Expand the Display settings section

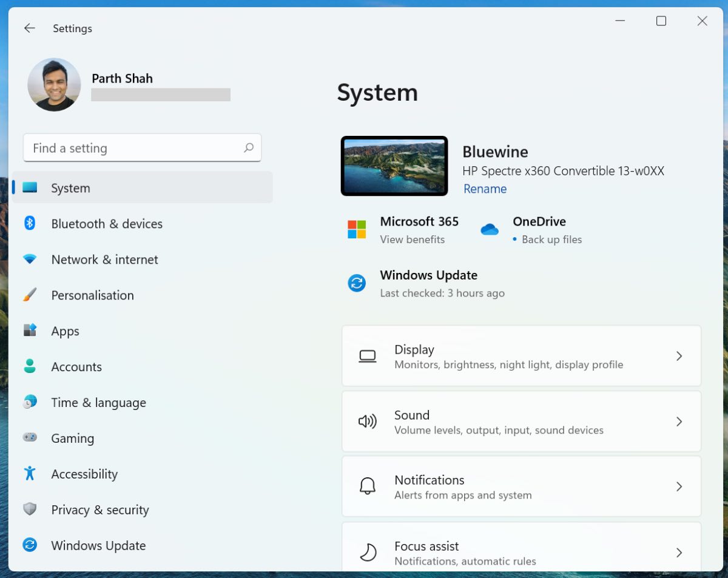point(679,356)
